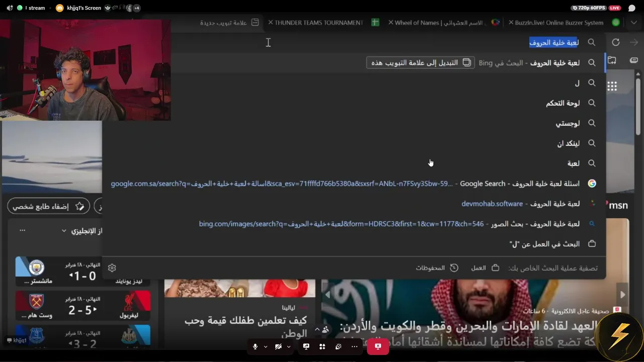Open sports card three-dots menu
The image size is (644, 362).
pos(22,230)
